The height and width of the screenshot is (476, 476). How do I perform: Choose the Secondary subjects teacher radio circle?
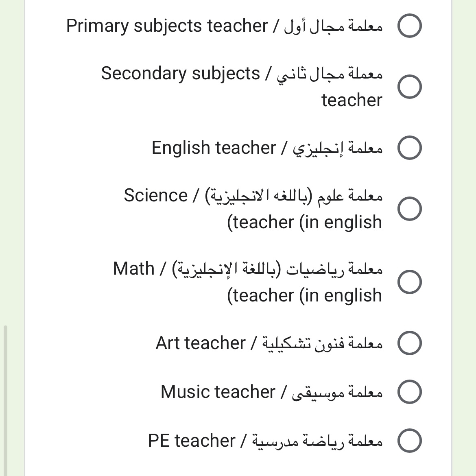[x=410, y=87]
